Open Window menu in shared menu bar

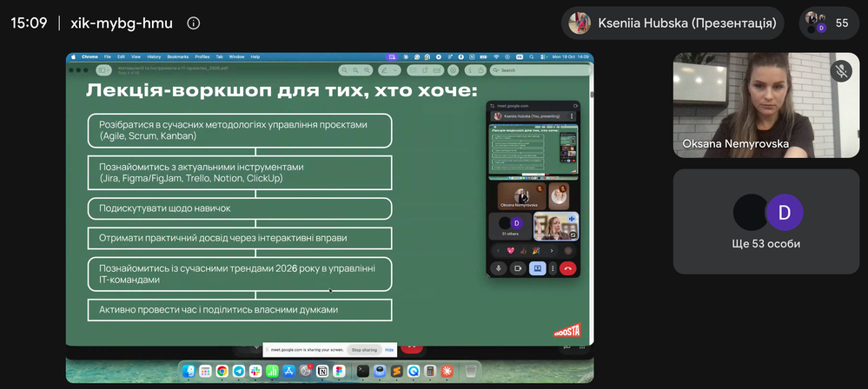click(x=236, y=56)
